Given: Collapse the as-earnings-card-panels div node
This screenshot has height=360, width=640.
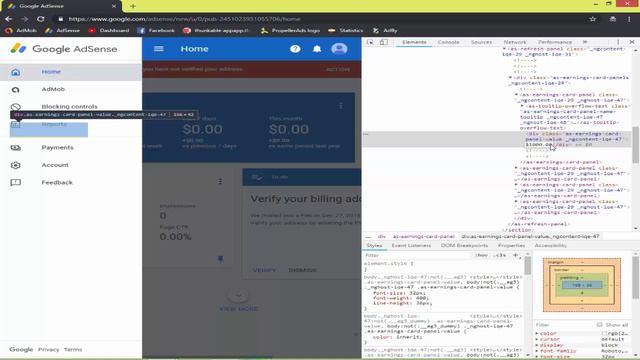Looking at the screenshot, I should tap(510, 78).
